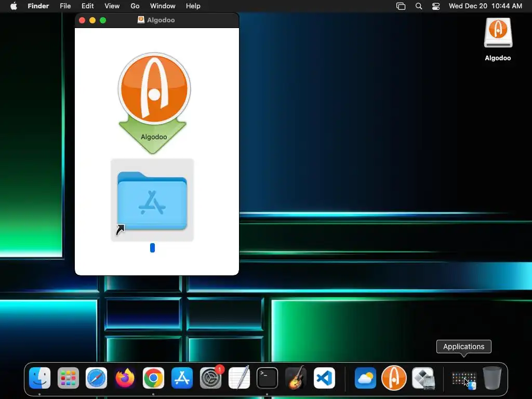Click the Algodoo label on the desktop

[x=498, y=58]
